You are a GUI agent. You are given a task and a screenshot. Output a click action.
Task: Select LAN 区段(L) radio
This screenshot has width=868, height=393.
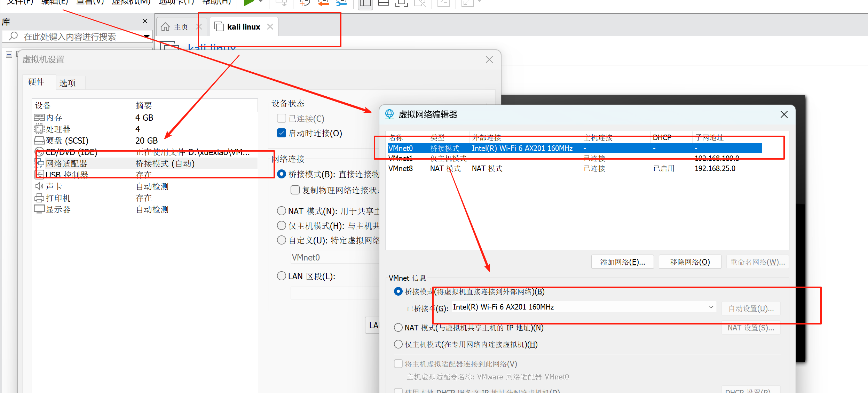282,276
